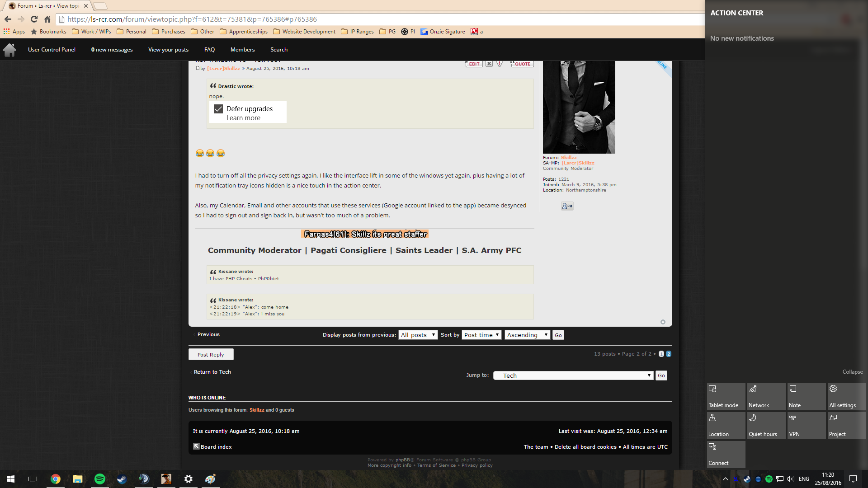This screenshot has width=868, height=488.
Task: Open 0 new messages link
Action: (x=112, y=50)
